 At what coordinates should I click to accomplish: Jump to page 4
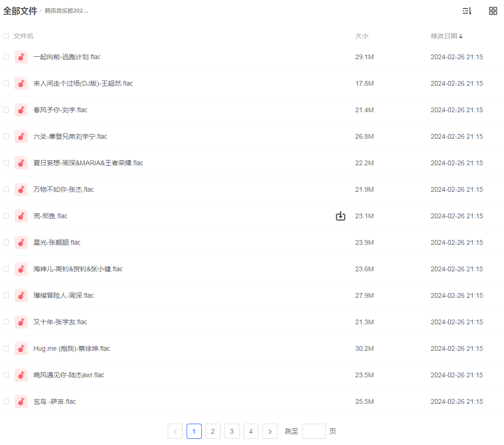[x=251, y=431]
